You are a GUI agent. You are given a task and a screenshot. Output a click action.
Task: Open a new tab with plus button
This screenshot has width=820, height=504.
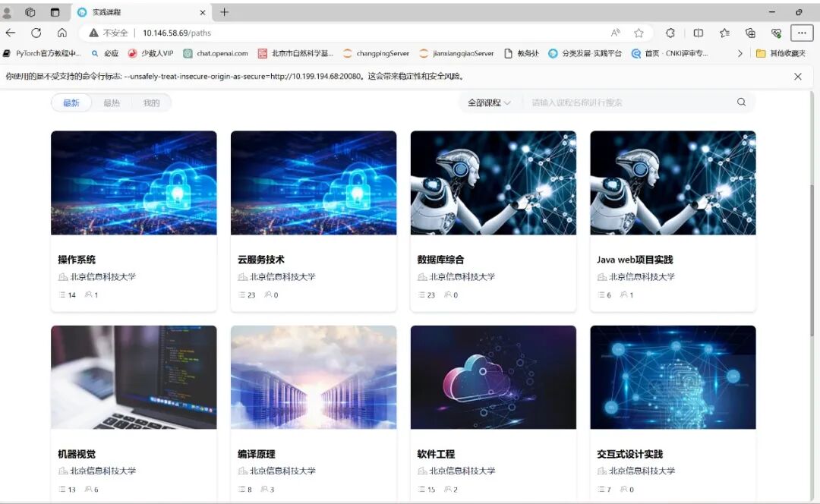point(224,12)
